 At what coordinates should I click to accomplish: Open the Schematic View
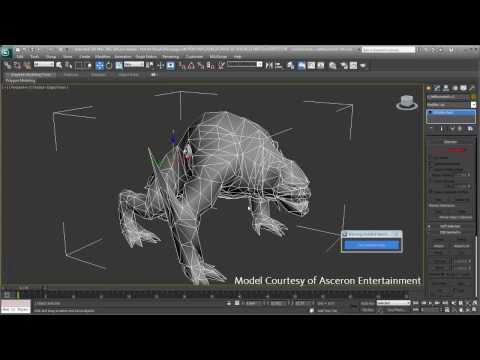[321, 65]
